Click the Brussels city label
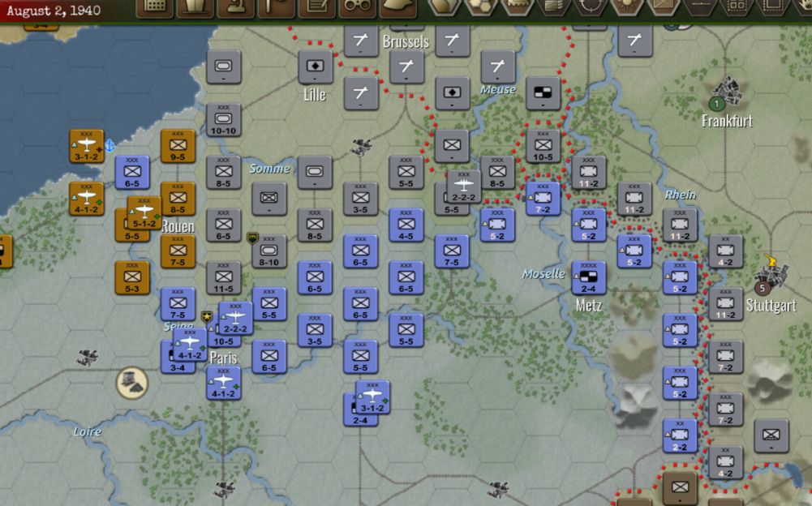812x506 pixels. (x=406, y=41)
